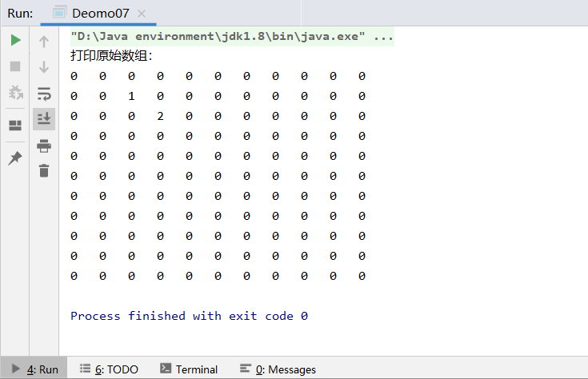Go up the stack trace arrow
The width and height of the screenshot is (588, 379).
[x=44, y=42]
